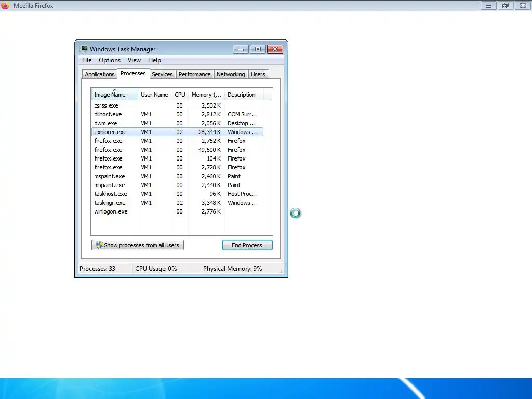Switch to the Applications tab
Viewport: 532px width, 399px height.
(99, 74)
